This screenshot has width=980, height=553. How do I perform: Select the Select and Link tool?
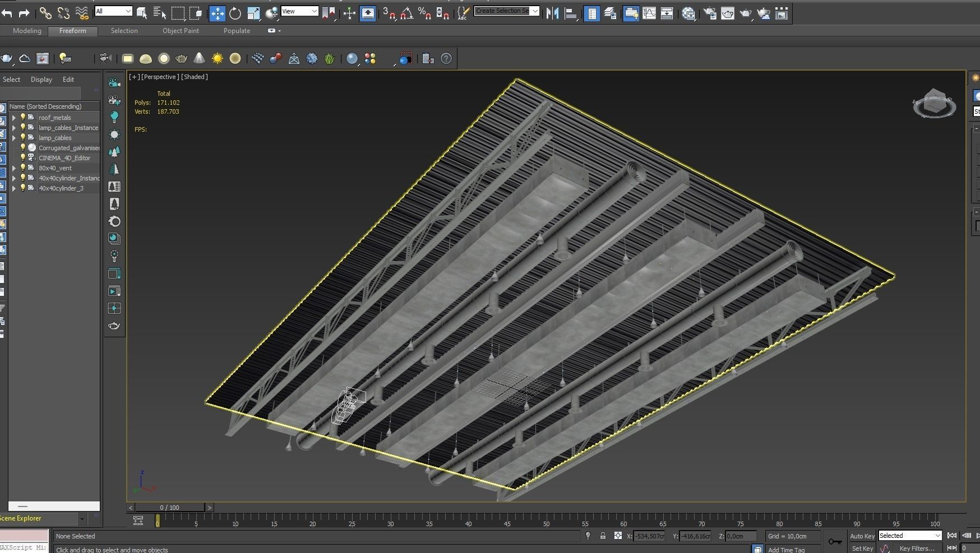[45, 13]
